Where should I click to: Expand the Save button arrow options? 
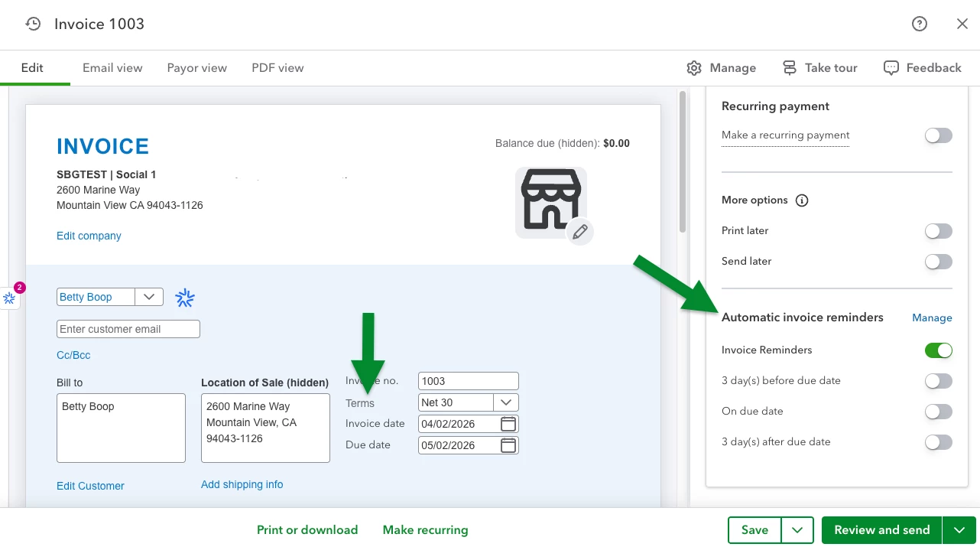pyautogui.click(x=797, y=530)
